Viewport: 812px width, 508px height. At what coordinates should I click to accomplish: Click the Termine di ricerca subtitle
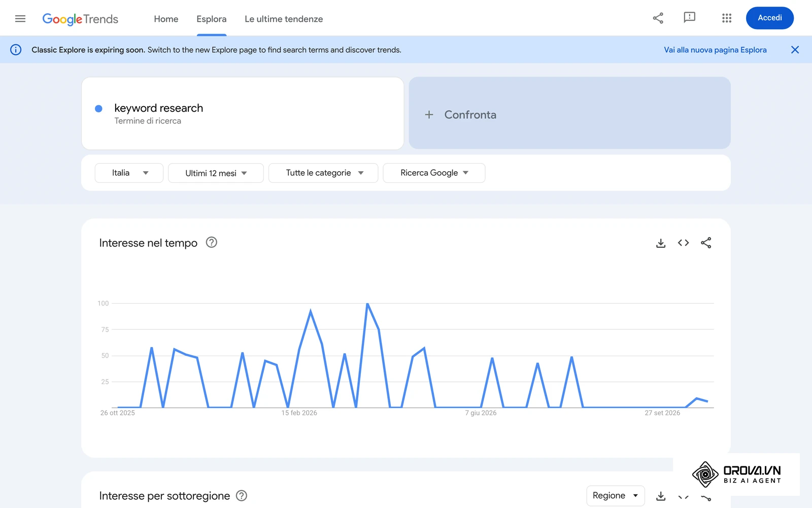pyautogui.click(x=148, y=121)
